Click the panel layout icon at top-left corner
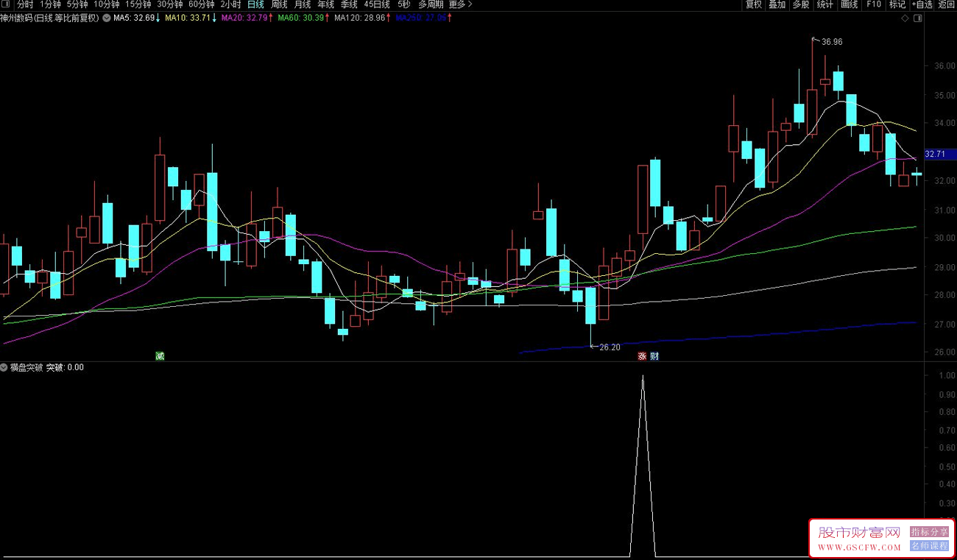The image size is (957, 560). (x=7, y=4)
